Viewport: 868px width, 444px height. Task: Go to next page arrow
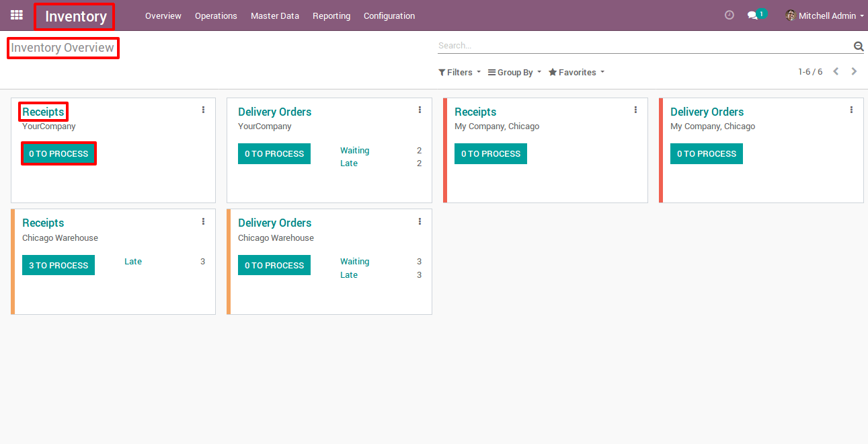pyautogui.click(x=855, y=71)
